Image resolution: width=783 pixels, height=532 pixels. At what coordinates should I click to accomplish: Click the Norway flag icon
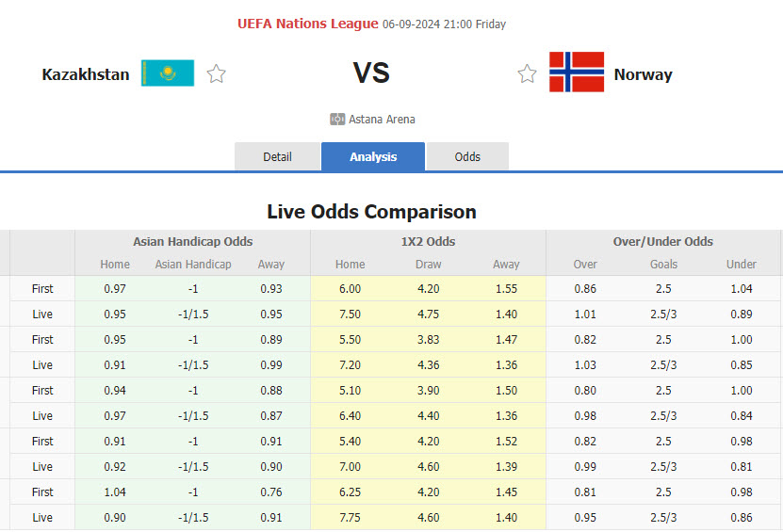point(577,73)
